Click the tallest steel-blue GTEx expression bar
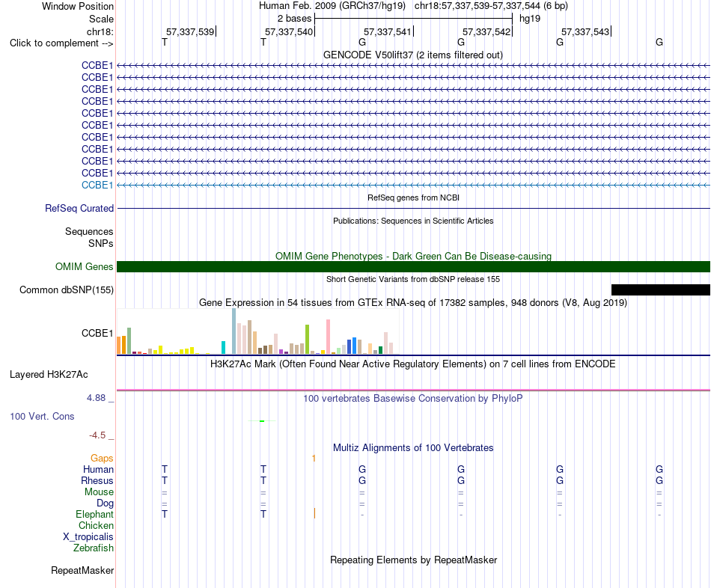 [x=234, y=331]
